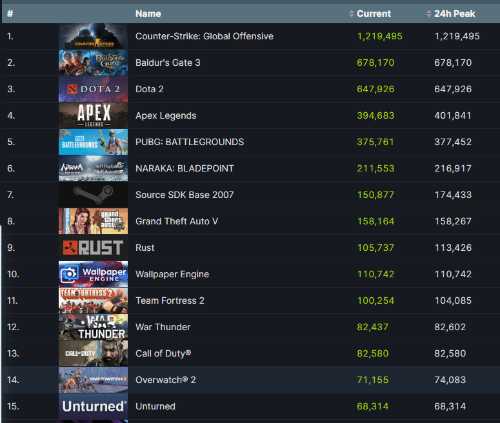Sort by the 24h Peak column header
The image size is (500, 423).
[454, 14]
